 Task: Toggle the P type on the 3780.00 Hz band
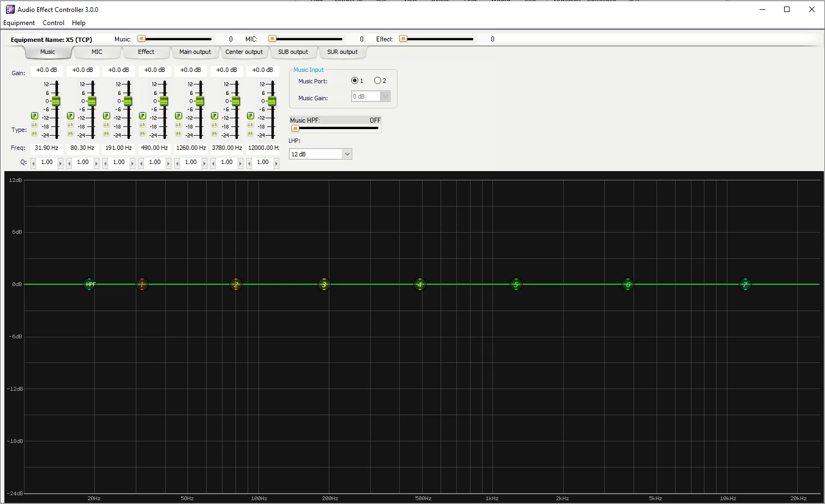pyautogui.click(x=214, y=116)
